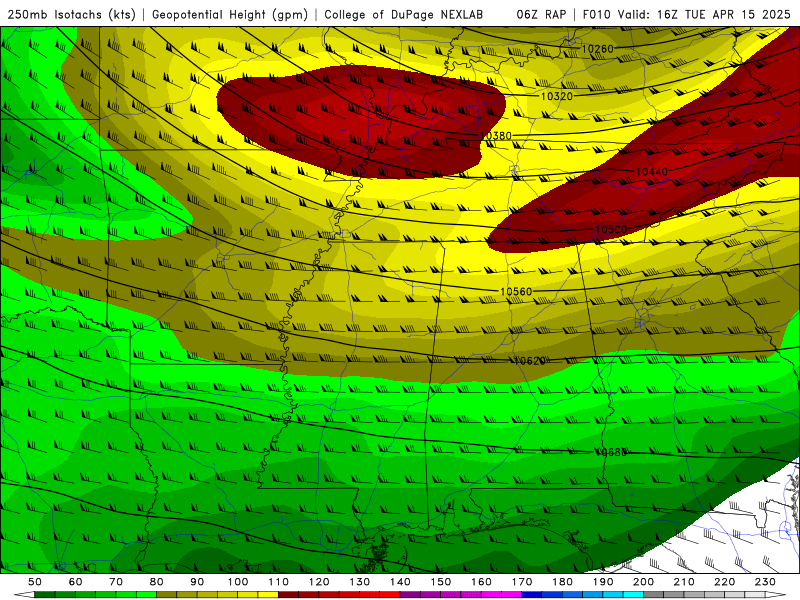Image resolution: width=800 pixels, height=600 pixels.
Task: Click the 210 value on the color scale
Action: click(684, 582)
